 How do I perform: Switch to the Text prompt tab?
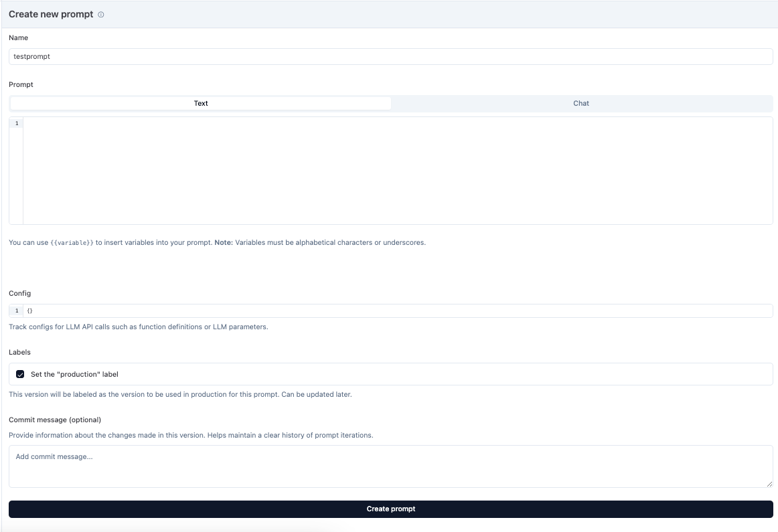tap(201, 104)
